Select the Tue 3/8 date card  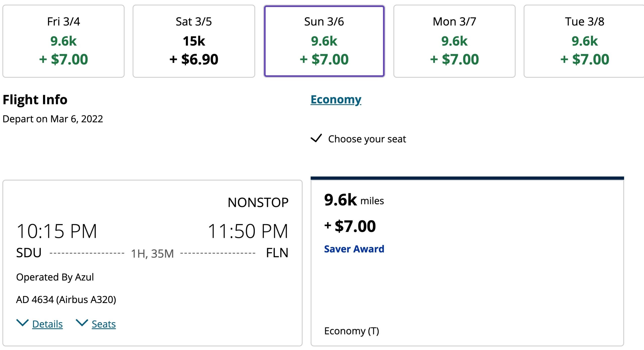pyautogui.click(x=584, y=41)
